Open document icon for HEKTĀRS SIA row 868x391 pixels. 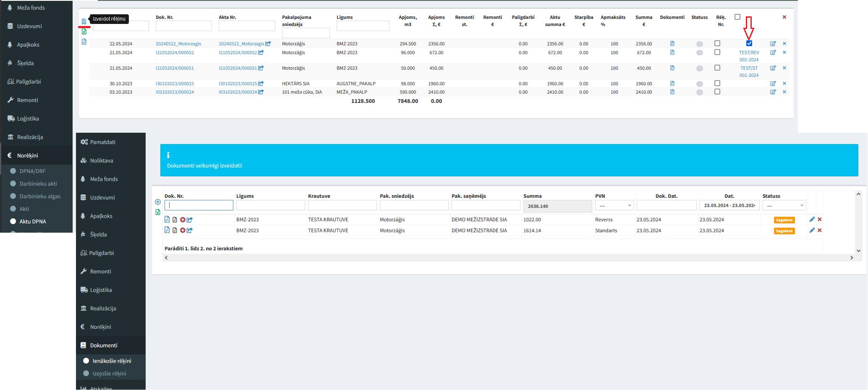pos(672,84)
